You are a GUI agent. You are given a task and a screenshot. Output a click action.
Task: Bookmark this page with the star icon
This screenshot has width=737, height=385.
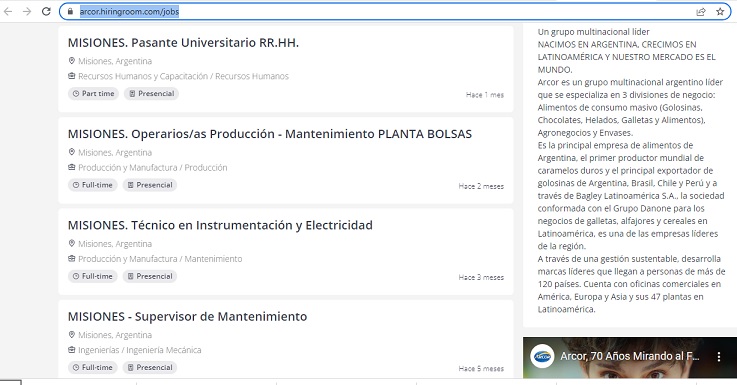720,12
